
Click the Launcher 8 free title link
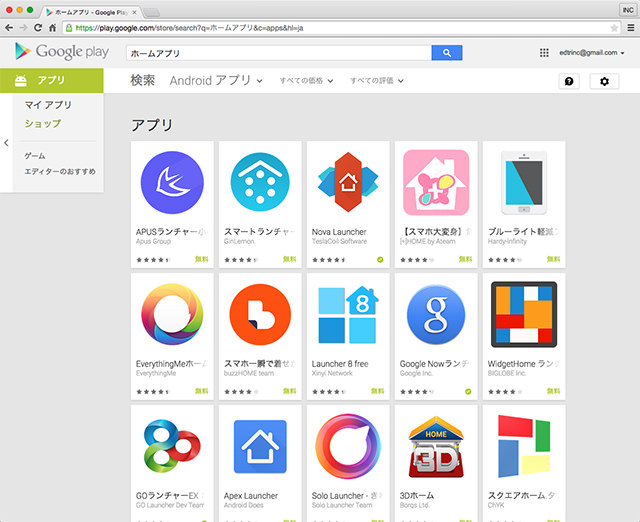click(340, 364)
